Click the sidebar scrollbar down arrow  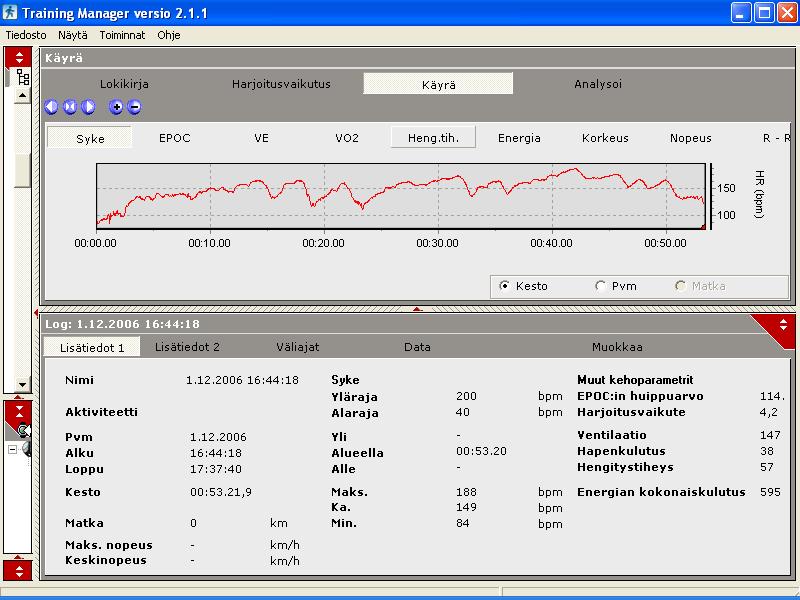22,385
